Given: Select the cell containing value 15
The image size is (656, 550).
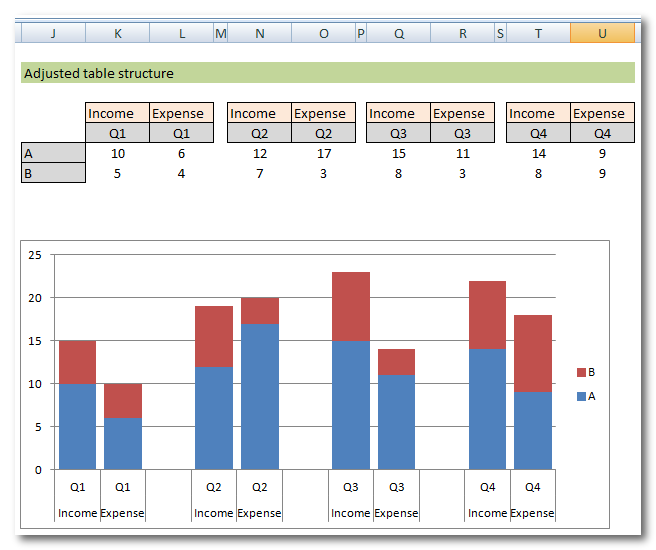Looking at the screenshot, I should coord(399,153).
